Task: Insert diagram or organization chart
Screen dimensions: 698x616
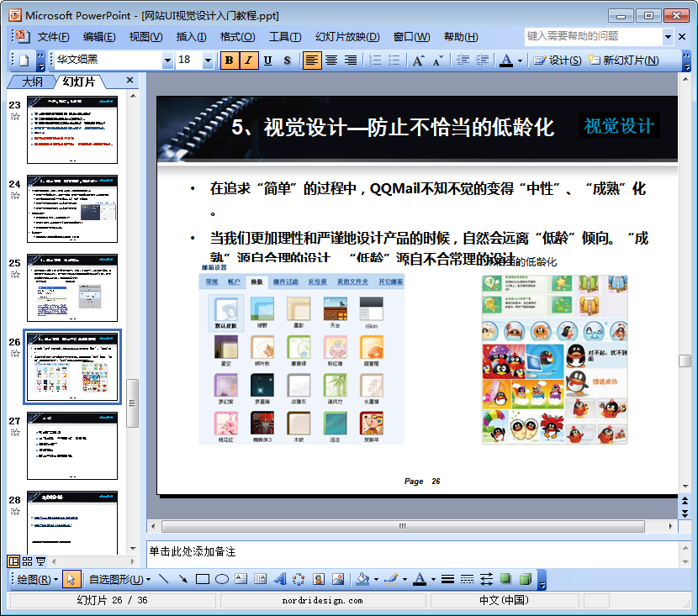Action: (299, 579)
